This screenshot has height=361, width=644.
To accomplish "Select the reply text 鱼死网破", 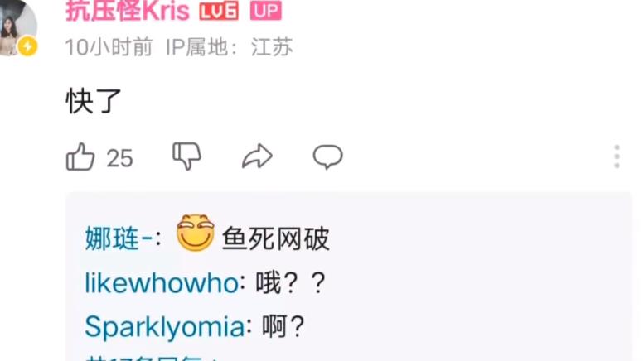I will (x=276, y=238).
